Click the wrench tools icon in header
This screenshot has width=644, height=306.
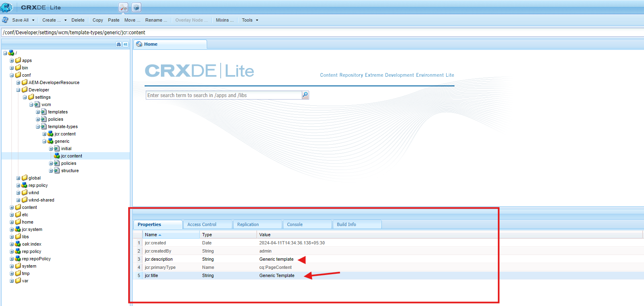pos(123,7)
